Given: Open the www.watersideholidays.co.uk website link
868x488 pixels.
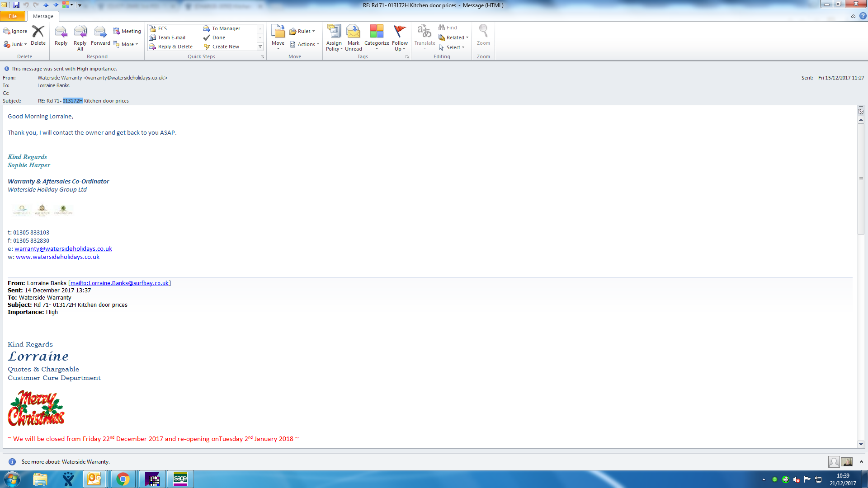Looking at the screenshot, I should pyautogui.click(x=57, y=257).
